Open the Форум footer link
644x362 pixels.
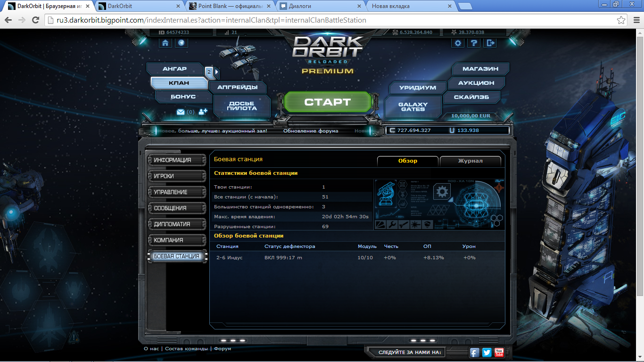pos(223,349)
